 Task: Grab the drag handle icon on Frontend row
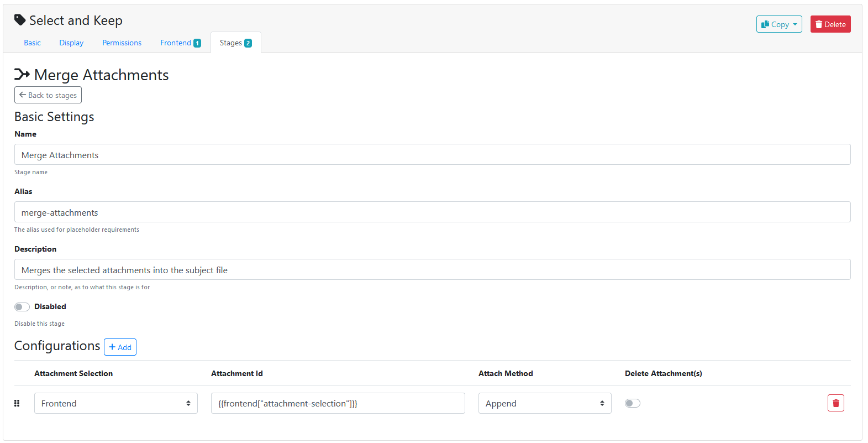[17, 403]
